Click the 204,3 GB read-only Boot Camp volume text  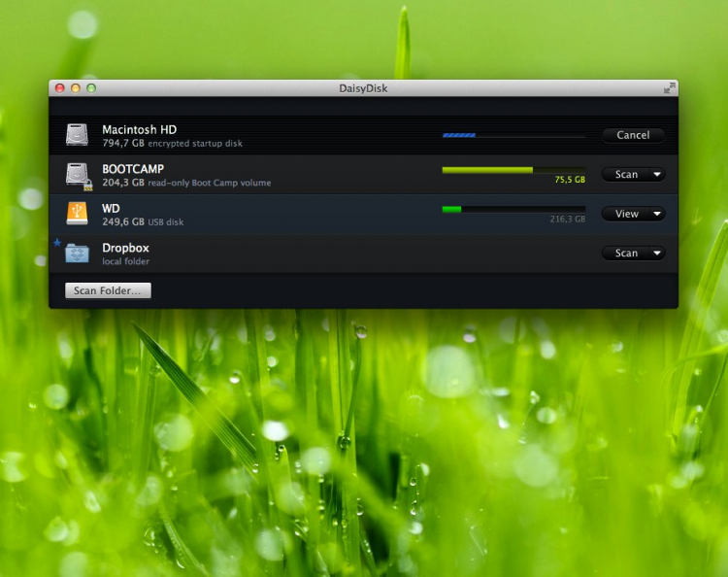(186, 183)
